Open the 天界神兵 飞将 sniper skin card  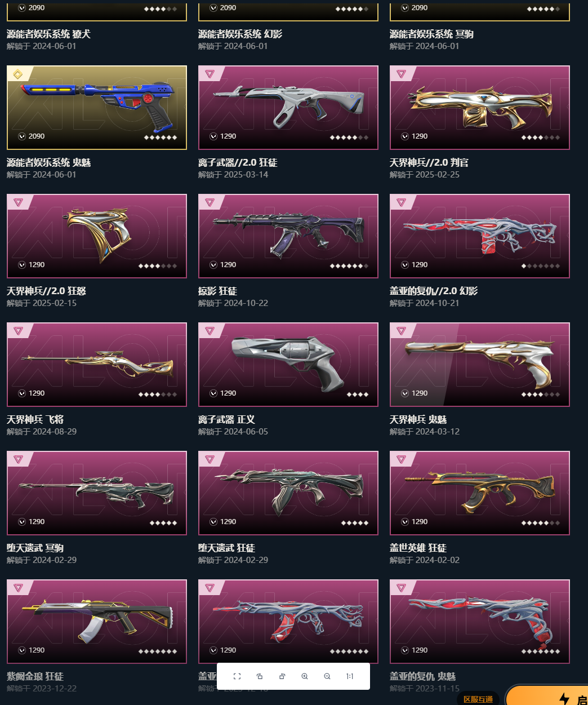(x=97, y=365)
